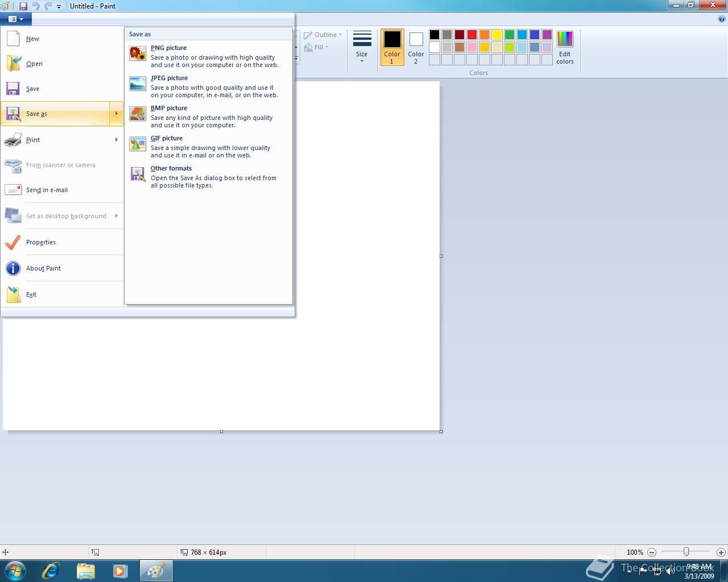Click the Exit door icon
The width and height of the screenshot is (728, 582).
tap(13, 294)
